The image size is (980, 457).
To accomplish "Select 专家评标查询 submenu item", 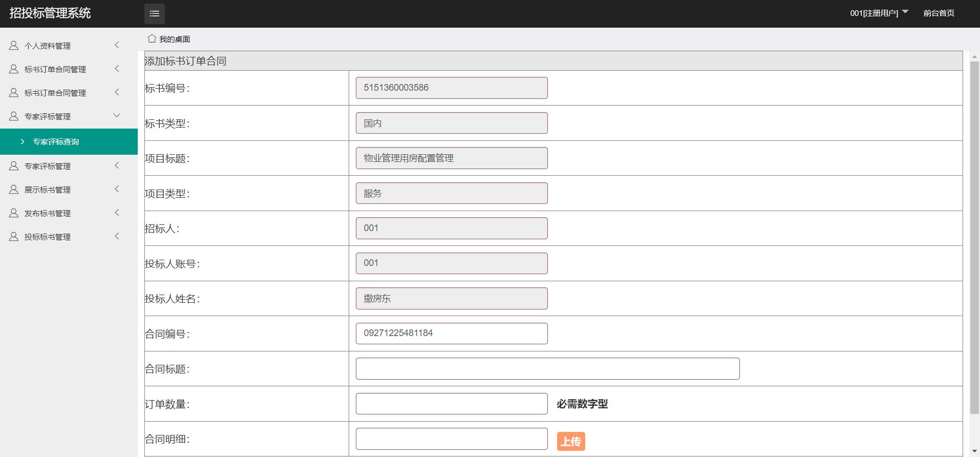I will (x=69, y=141).
